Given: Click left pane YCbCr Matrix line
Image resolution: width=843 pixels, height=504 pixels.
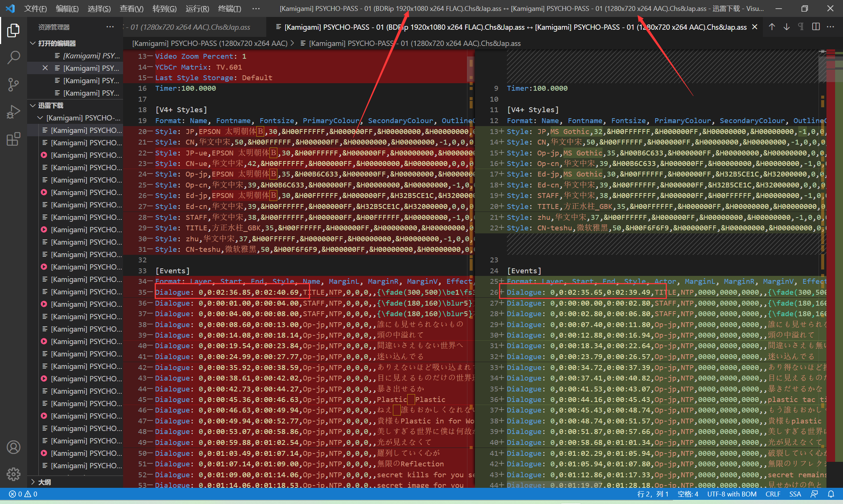Looking at the screenshot, I should point(198,67).
